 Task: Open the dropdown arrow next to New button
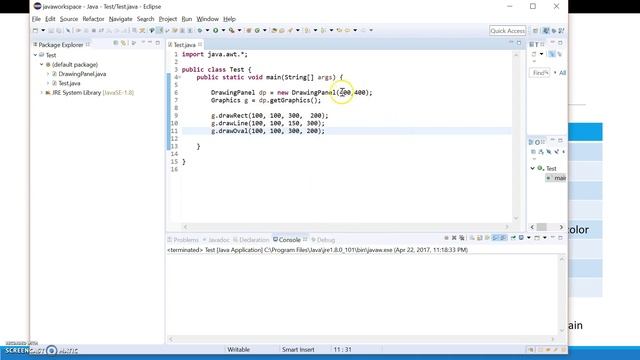click(43, 30)
